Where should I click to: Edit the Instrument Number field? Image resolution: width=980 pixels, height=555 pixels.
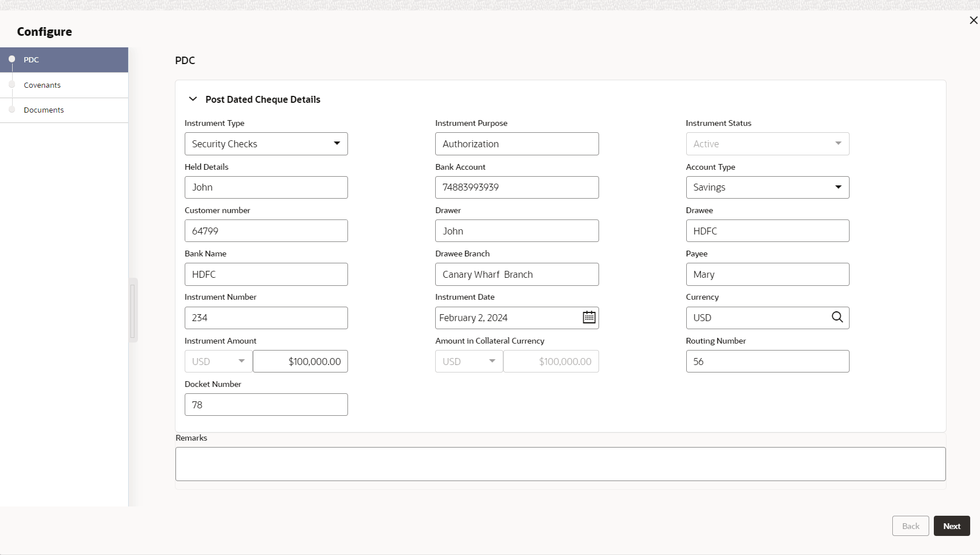point(266,318)
